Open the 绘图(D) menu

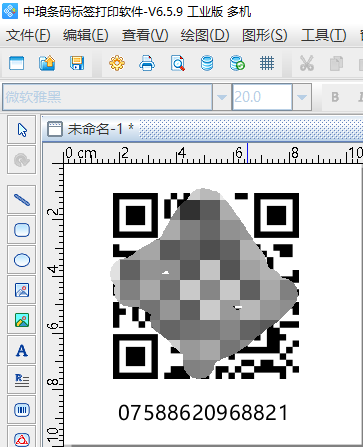click(205, 35)
